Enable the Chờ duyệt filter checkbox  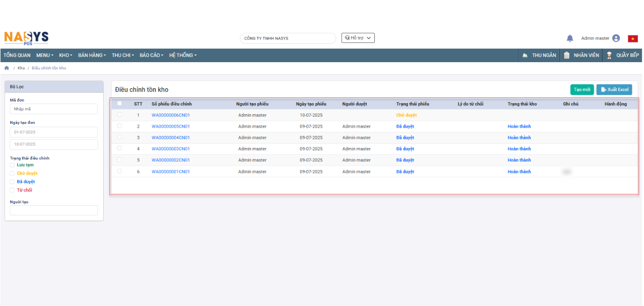point(13,173)
